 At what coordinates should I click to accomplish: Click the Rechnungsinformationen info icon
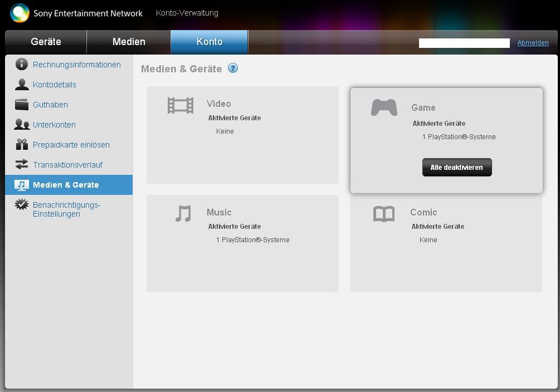[x=22, y=64]
